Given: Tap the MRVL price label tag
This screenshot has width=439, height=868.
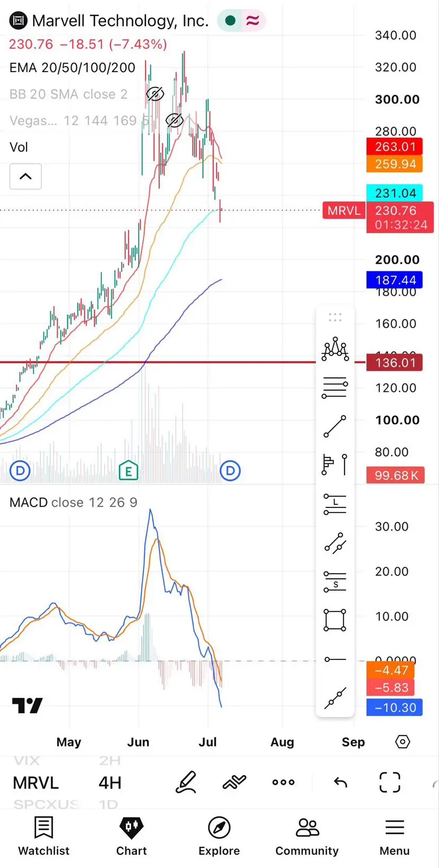Looking at the screenshot, I should click(x=344, y=211).
